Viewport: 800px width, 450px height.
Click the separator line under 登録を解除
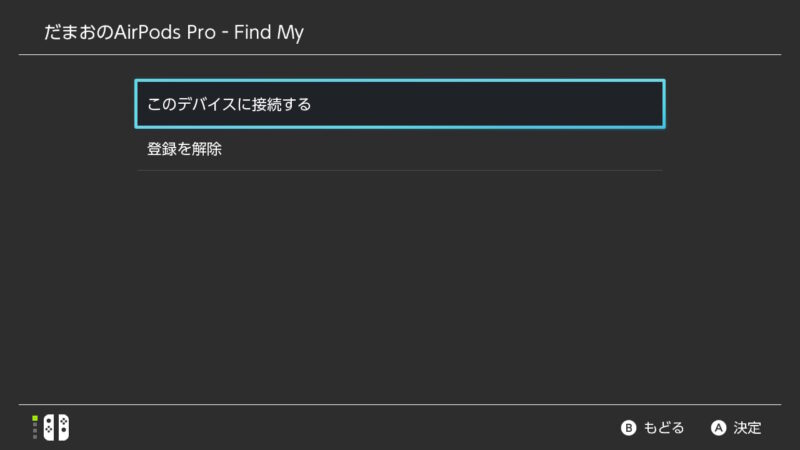pos(400,170)
